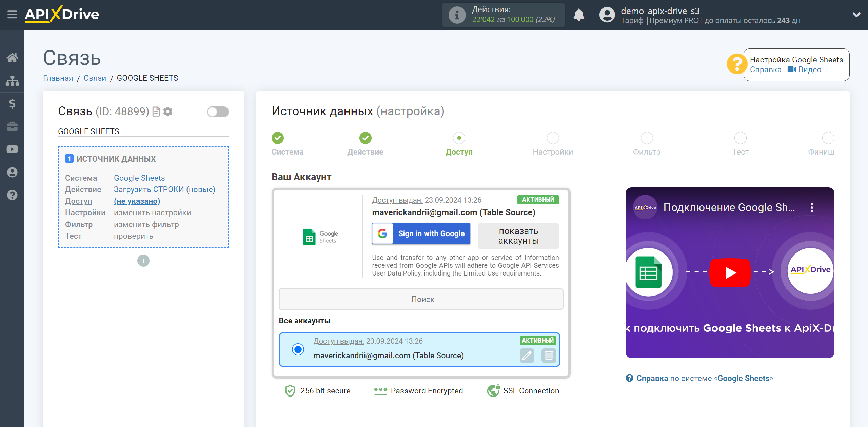Click Sign in with Google button
868x427 pixels.
click(x=421, y=233)
